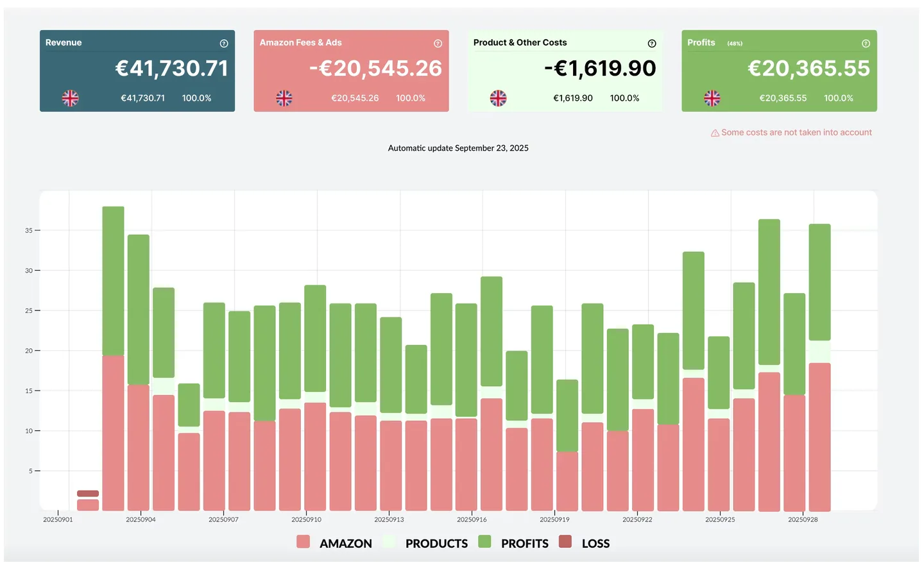
Task: Toggle LOSS legend color swatch
Action: pyautogui.click(x=565, y=542)
